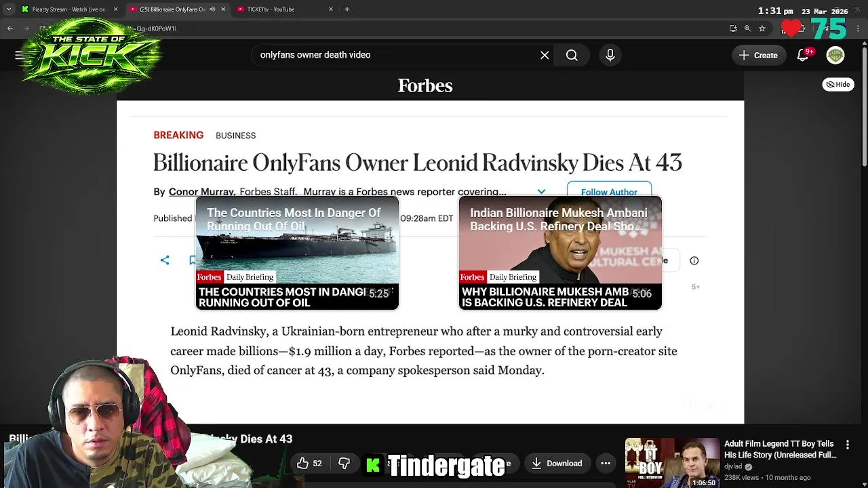Open the Chrome three-dot menu
Viewport: 868px width, 488px height.
click(859, 28)
